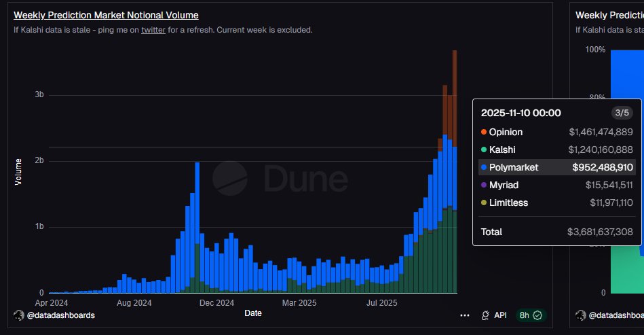The width and height of the screenshot is (644, 335).
Task: Click the olive Limitless color dot
Action: [484, 202]
